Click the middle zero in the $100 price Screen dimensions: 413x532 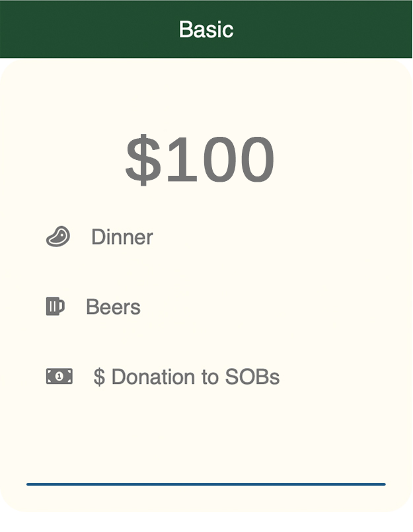tap(211, 159)
